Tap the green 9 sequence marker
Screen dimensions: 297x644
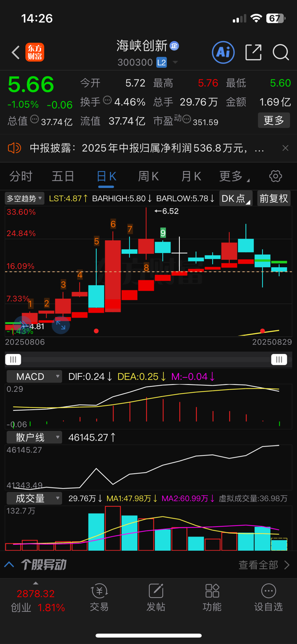[163, 233]
